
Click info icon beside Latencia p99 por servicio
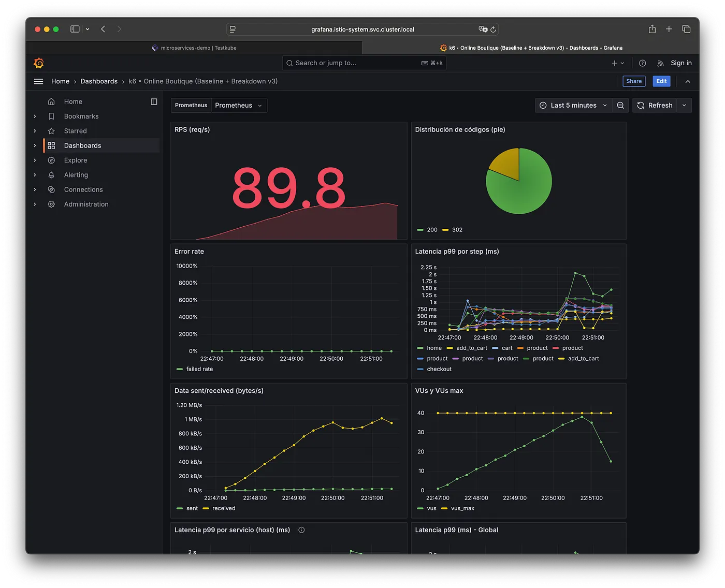pos(301,530)
